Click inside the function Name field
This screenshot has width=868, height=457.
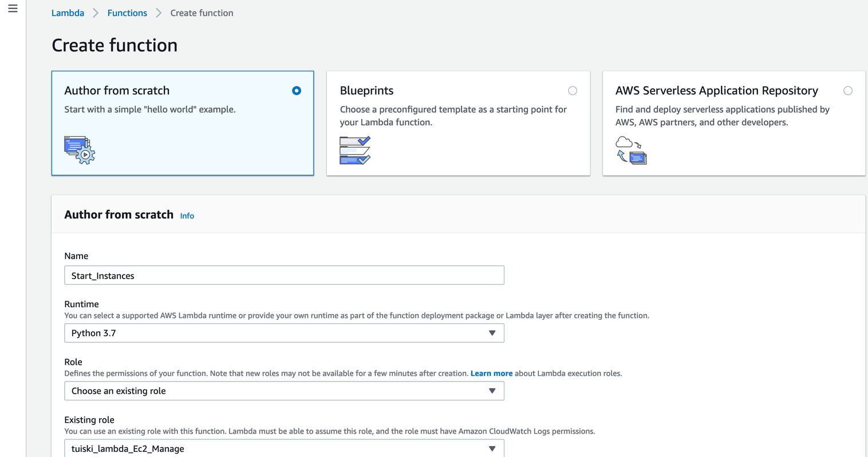coord(284,275)
